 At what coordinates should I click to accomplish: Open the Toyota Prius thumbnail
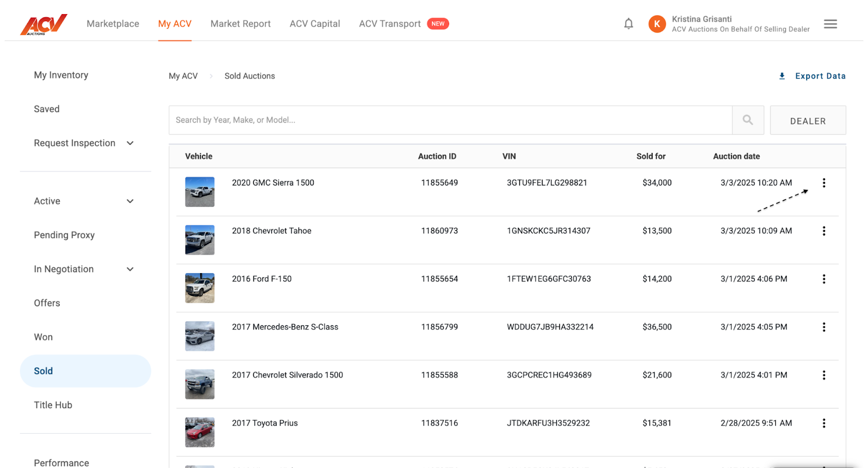pos(200,432)
